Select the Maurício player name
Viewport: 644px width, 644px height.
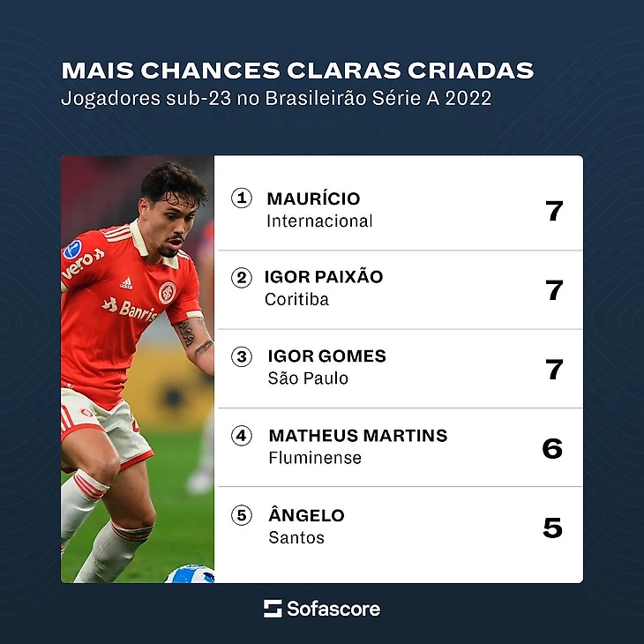[313, 198]
